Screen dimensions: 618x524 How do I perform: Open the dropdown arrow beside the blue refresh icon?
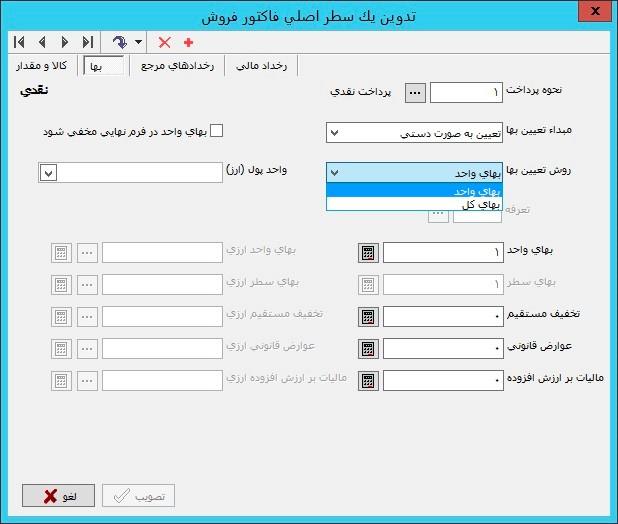(138, 42)
